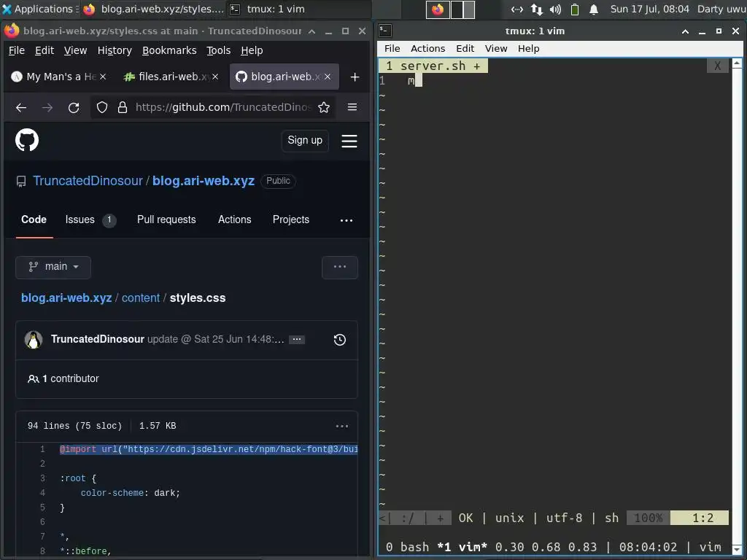This screenshot has width=747, height=560.
Task: Open file actions ellipsis beside 1.57 KB
Action: tap(341, 426)
